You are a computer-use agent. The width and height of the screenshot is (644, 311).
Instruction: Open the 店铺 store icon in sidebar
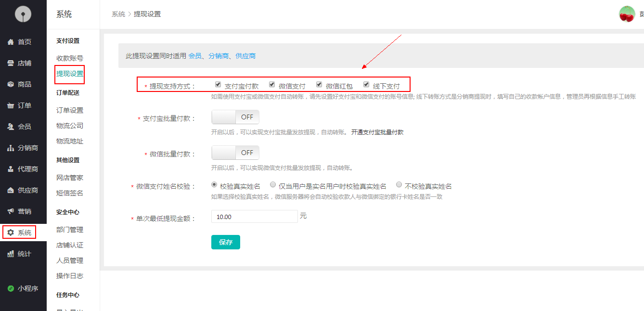(x=11, y=63)
